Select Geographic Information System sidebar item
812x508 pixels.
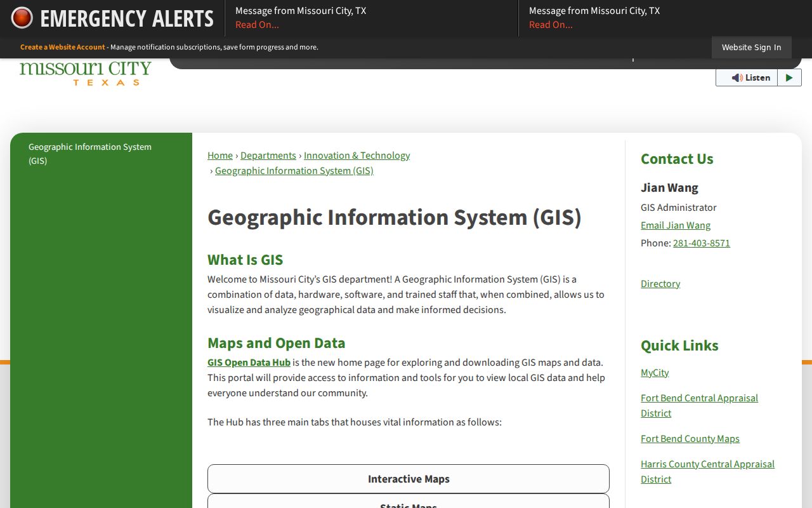click(101, 154)
